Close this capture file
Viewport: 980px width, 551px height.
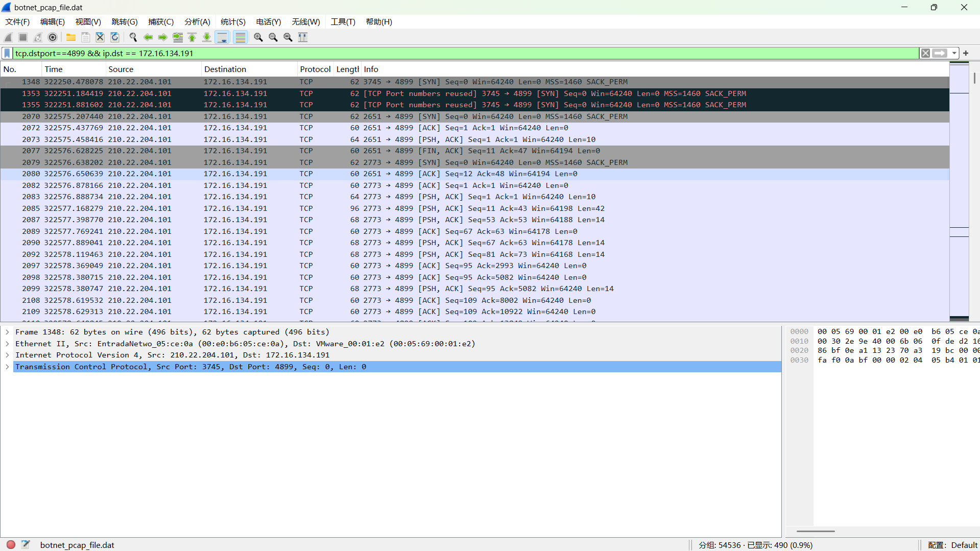pyautogui.click(x=100, y=37)
